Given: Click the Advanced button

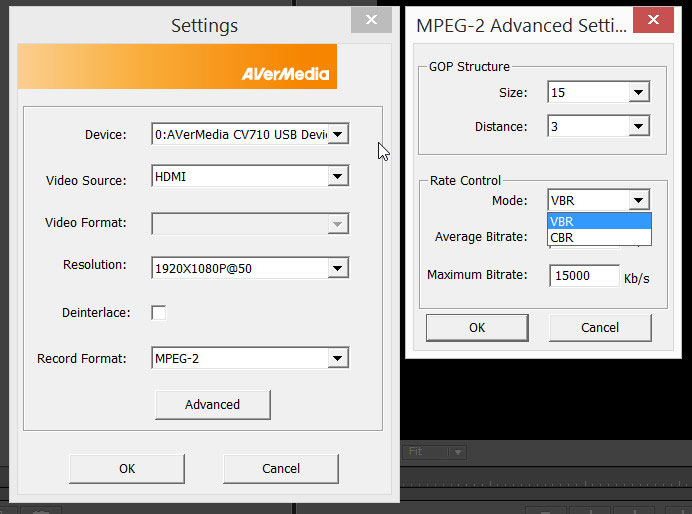Looking at the screenshot, I should tap(212, 404).
